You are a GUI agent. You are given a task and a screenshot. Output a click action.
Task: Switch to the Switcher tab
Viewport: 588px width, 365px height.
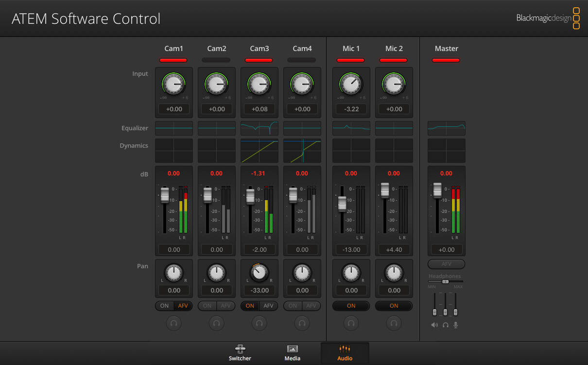[240, 353]
